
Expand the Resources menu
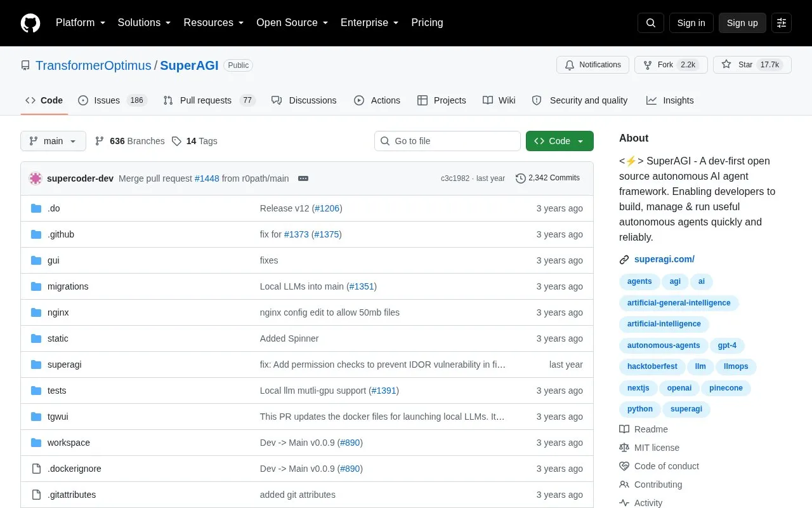pos(214,23)
